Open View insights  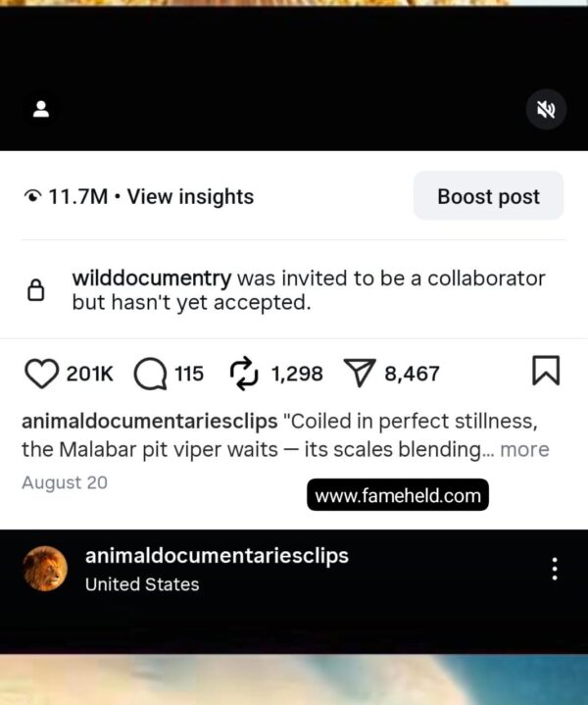click(x=190, y=197)
